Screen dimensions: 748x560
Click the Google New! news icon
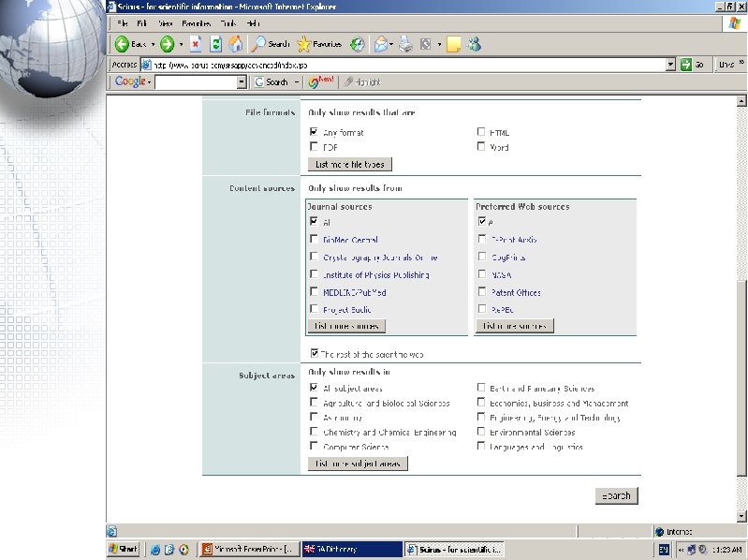[x=320, y=81]
